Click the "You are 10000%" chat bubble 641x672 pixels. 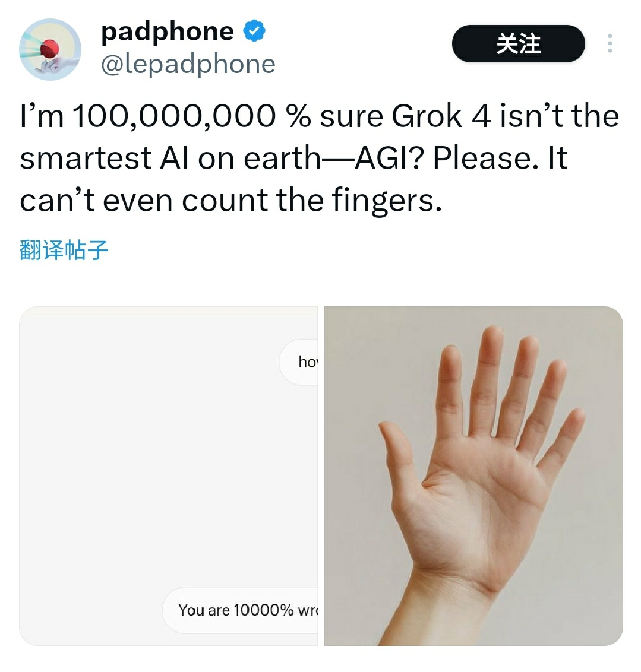(241, 610)
